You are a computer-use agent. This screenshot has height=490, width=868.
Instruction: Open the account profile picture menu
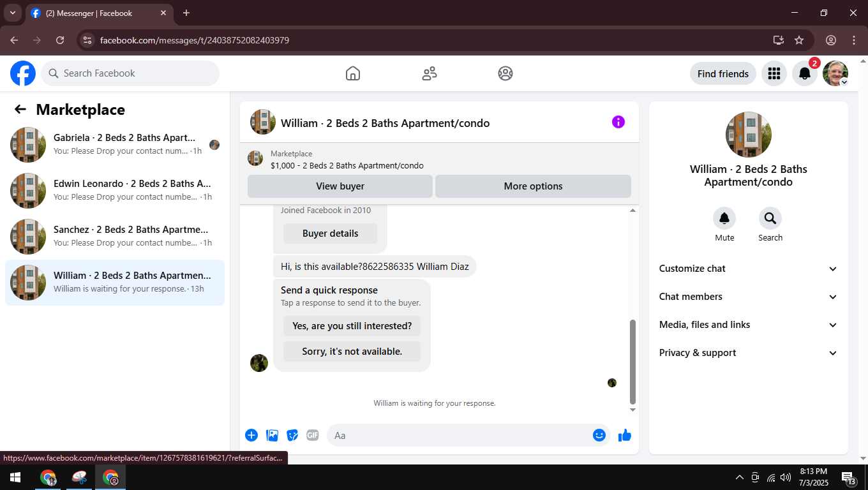(x=835, y=73)
